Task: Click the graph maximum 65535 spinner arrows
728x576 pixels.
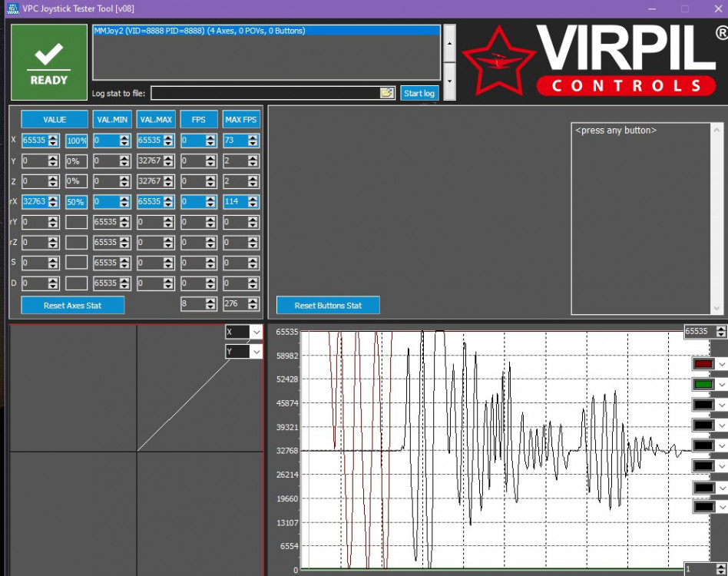Action: [720, 332]
